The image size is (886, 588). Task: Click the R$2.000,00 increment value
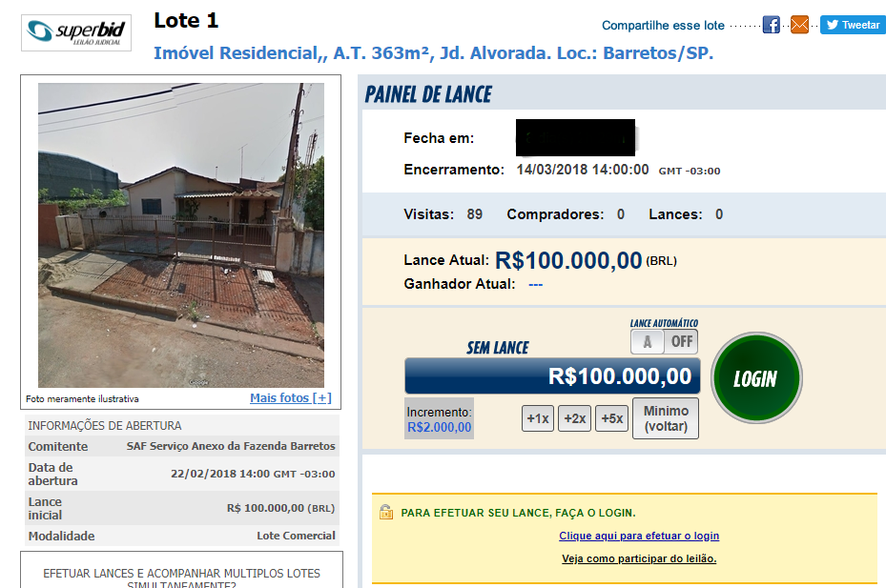click(440, 428)
